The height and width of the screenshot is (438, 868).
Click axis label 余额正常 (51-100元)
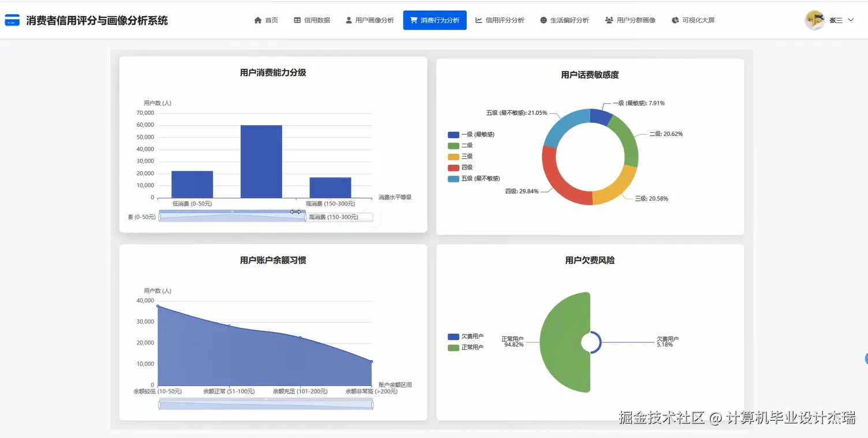(x=229, y=391)
